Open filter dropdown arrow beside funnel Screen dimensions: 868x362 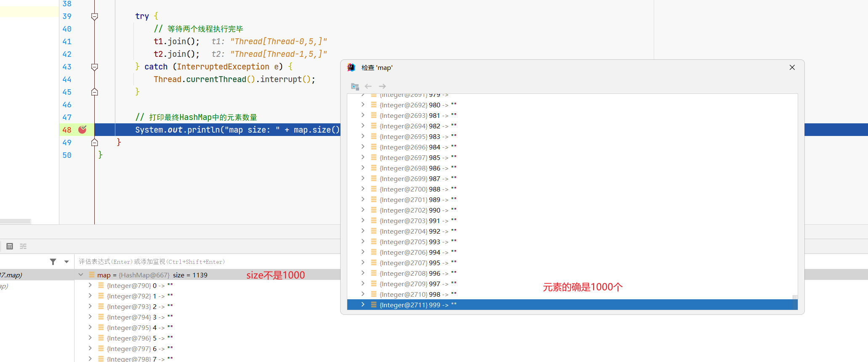click(67, 262)
